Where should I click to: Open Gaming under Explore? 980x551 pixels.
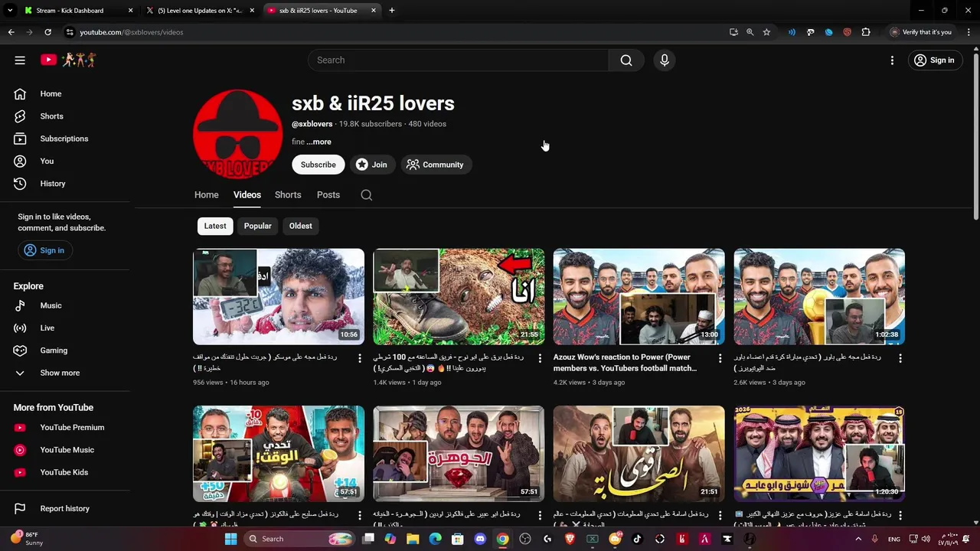[x=65, y=350]
